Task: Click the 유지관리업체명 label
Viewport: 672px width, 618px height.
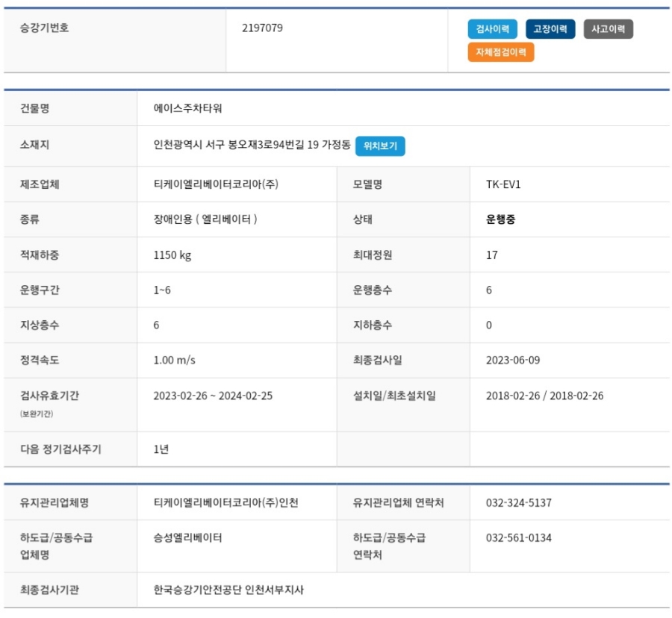Action: point(55,503)
